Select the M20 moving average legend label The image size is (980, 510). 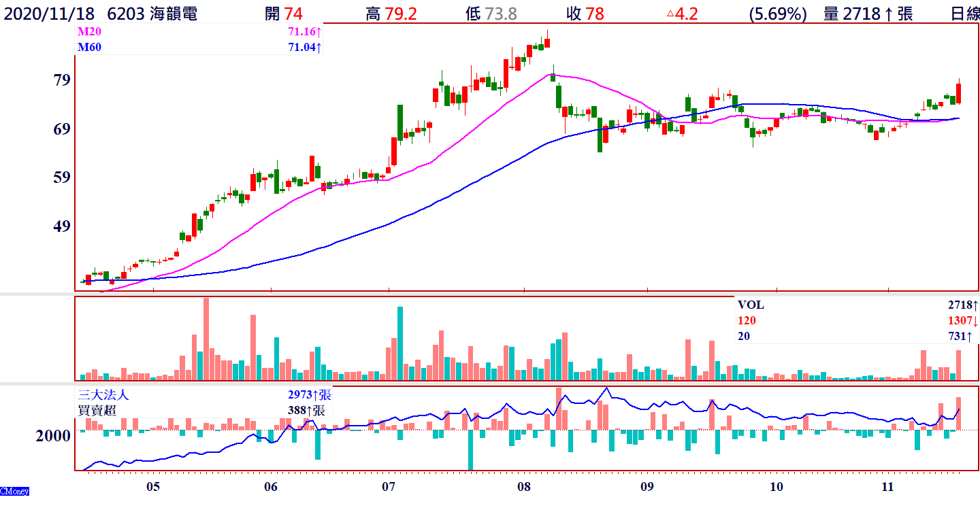(x=88, y=31)
